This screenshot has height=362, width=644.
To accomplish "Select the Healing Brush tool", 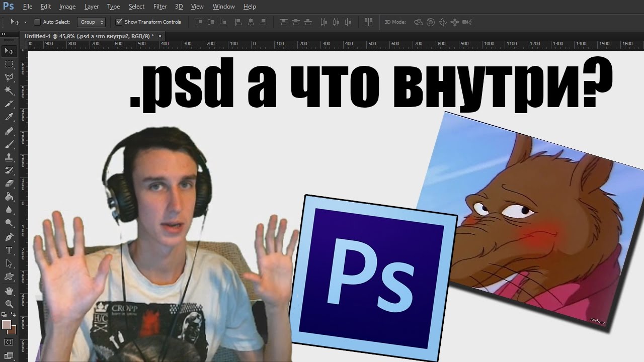I will click(9, 131).
